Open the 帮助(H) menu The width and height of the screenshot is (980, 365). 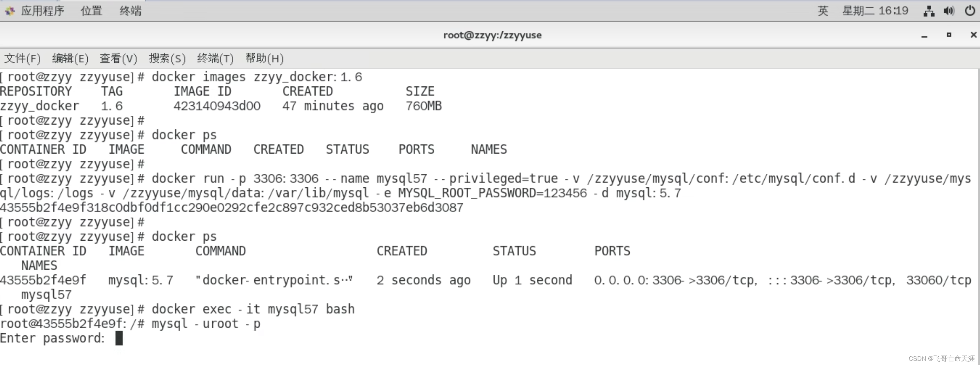pyautogui.click(x=264, y=58)
